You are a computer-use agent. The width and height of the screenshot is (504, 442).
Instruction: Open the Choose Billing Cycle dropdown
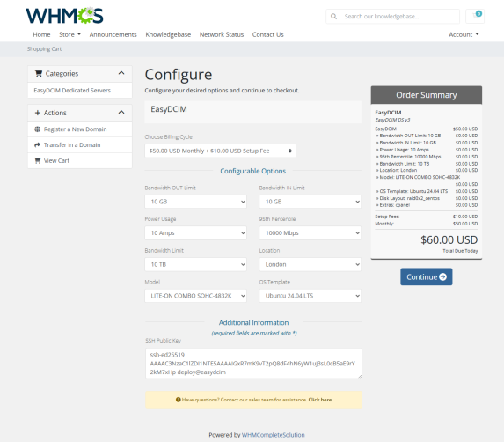pyautogui.click(x=220, y=151)
